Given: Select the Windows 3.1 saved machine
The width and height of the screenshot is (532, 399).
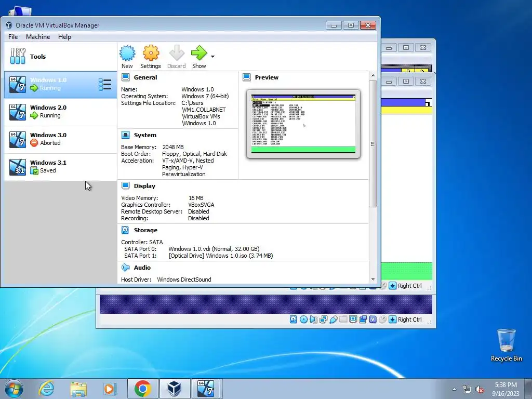Looking at the screenshot, I should pyautogui.click(x=60, y=167).
